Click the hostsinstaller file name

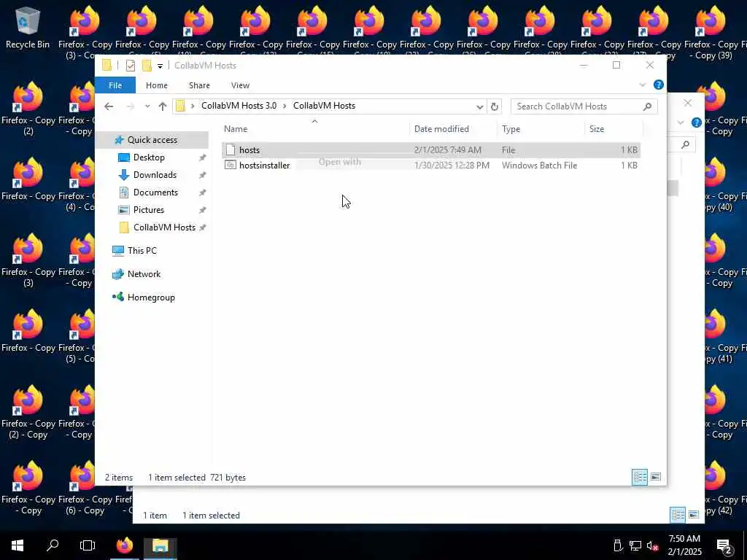[x=264, y=166]
